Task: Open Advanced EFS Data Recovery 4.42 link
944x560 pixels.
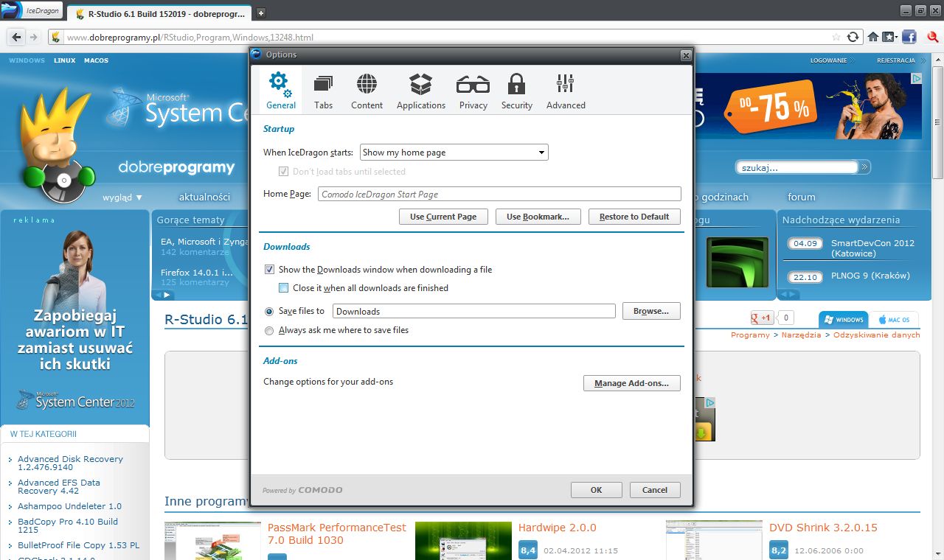Action: pos(59,486)
